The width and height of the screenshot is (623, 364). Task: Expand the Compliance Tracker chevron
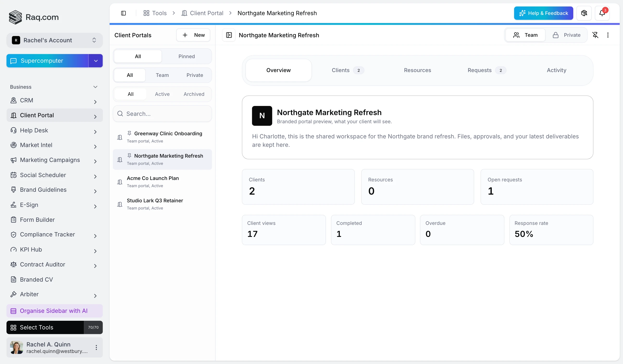point(95,236)
